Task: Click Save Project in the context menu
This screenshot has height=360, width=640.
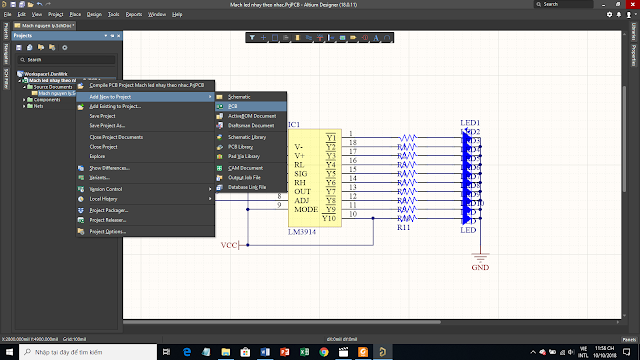Action: [x=145, y=116]
